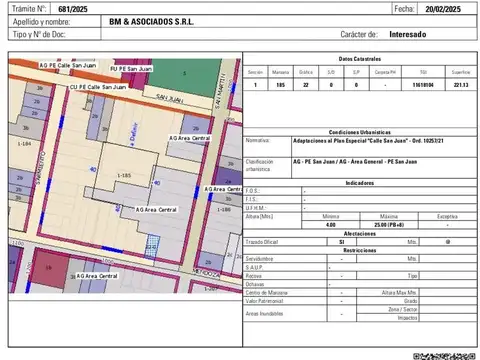This screenshot has height=360, width=480.
Task: Select the S/D value 0
Action: 331,85
